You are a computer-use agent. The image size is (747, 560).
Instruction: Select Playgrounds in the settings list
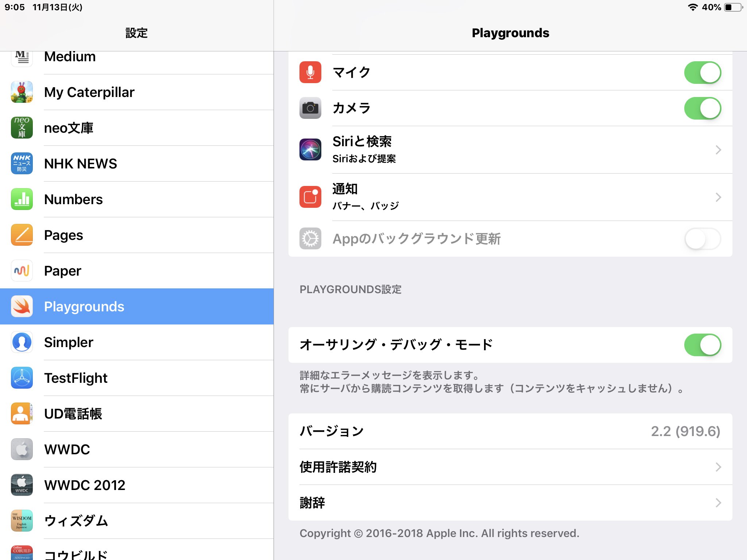point(137,307)
